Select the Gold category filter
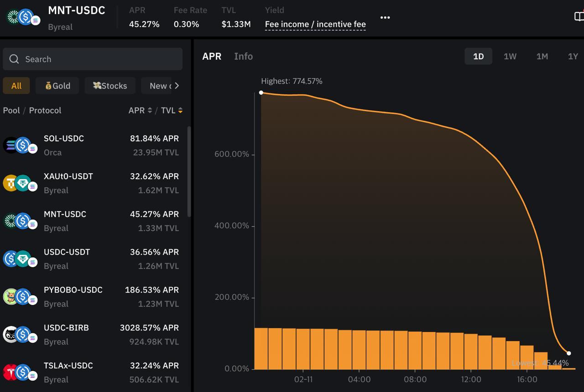The width and height of the screenshot is (584, 392). coord(57,86)
